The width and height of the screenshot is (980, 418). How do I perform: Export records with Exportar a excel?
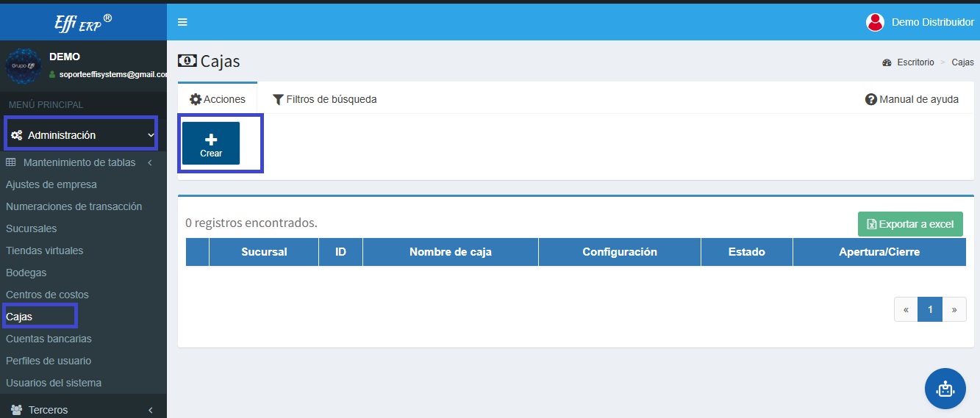tap(910, 224)
